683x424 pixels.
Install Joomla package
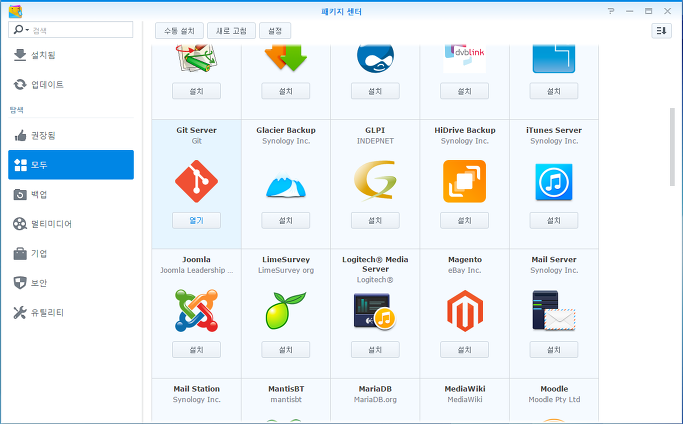click(196, 349)
